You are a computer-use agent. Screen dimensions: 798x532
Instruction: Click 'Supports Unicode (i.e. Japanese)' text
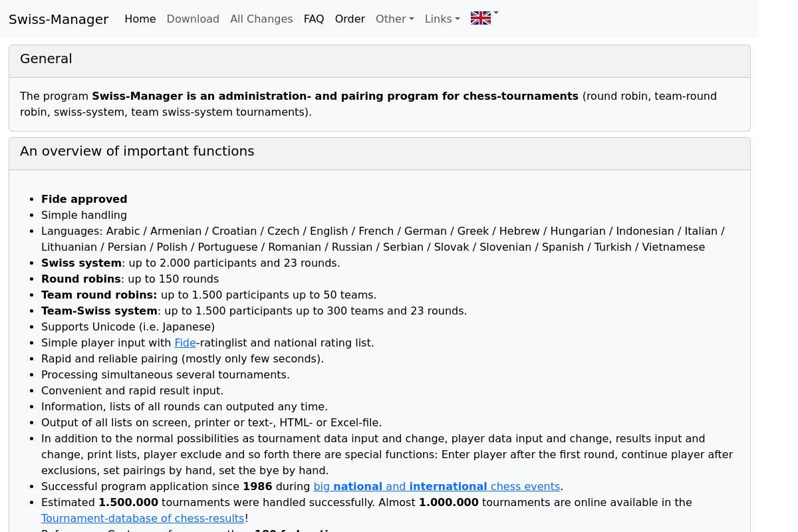click(128, 327)
